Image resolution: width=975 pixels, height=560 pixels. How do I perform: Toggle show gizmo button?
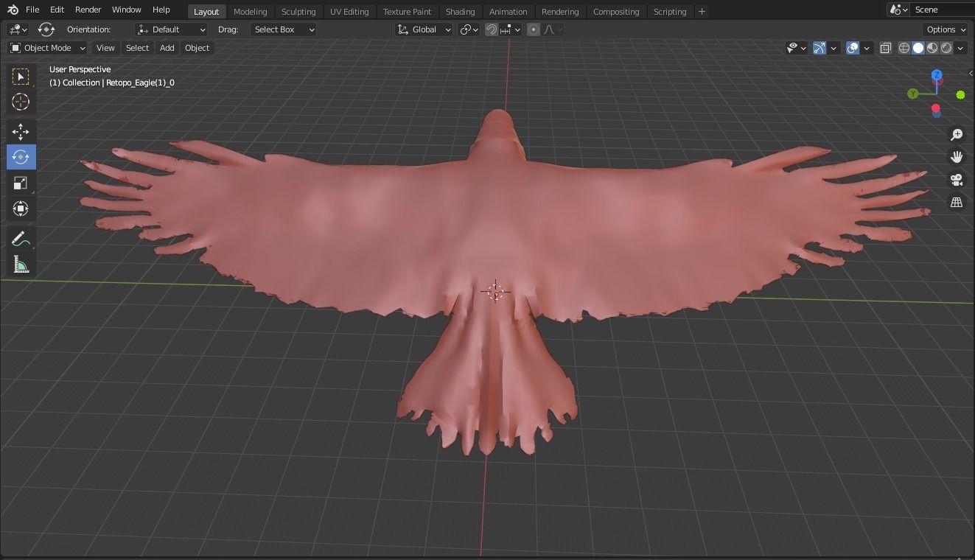click(x=820, y=48)
